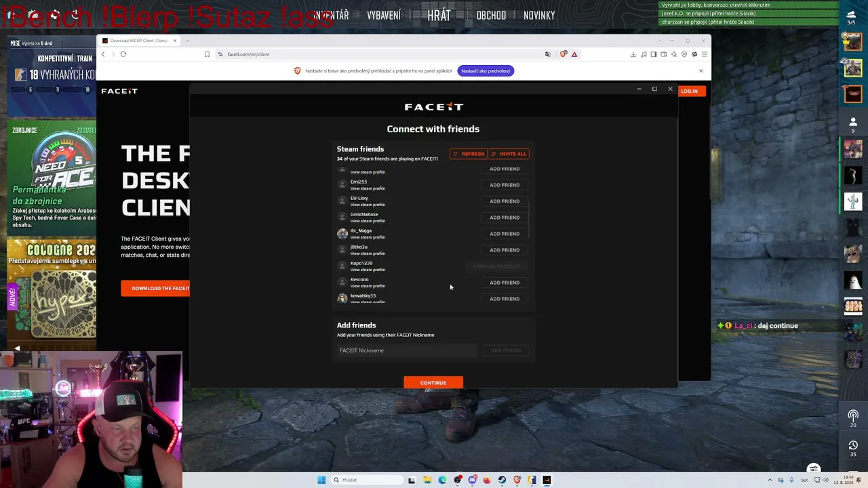
Task: Open a new tab in Brave
Action: [x=188, y=41]
